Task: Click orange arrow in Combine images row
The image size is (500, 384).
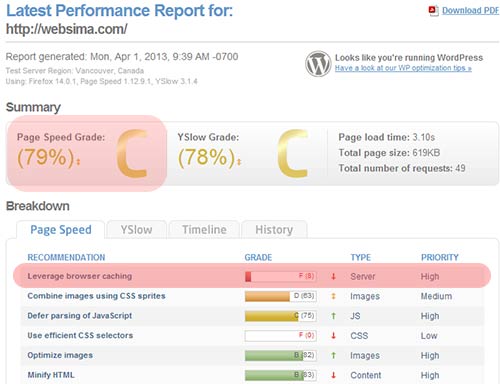Action: tap(333, 296)
